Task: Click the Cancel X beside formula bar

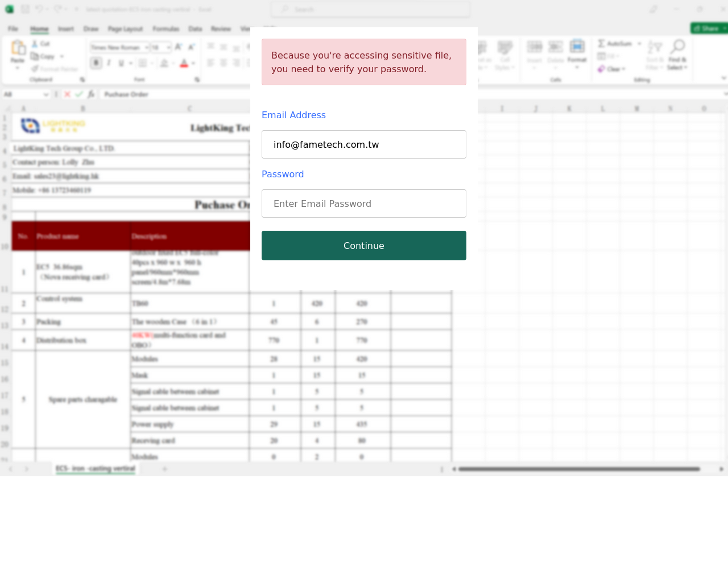Action: point(67,94)
